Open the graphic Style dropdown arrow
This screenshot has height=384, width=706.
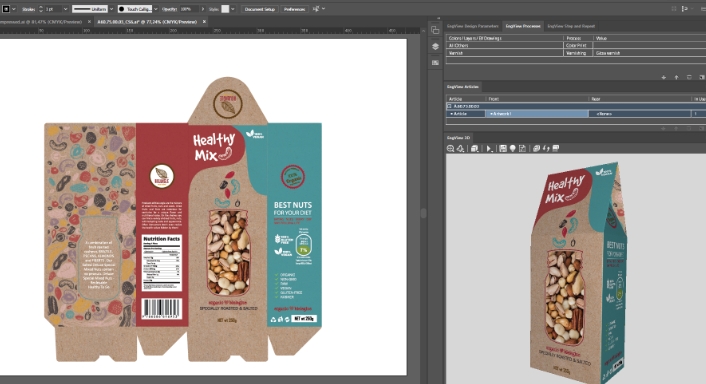point(233,9)
